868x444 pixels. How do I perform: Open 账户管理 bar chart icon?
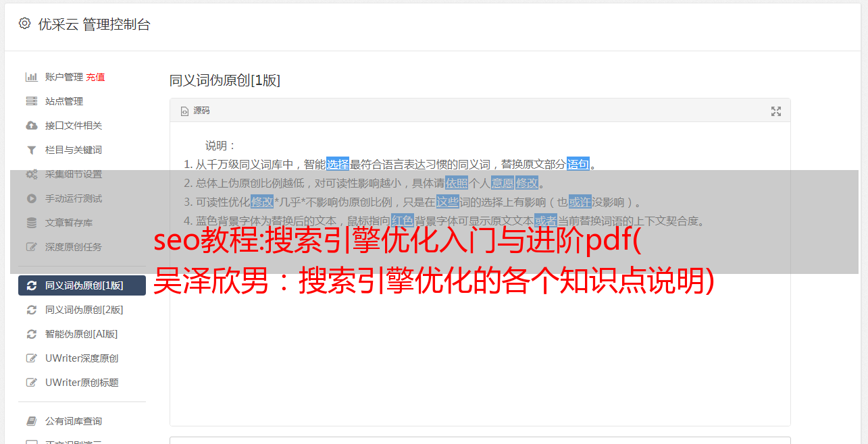[x=31, y=77]
